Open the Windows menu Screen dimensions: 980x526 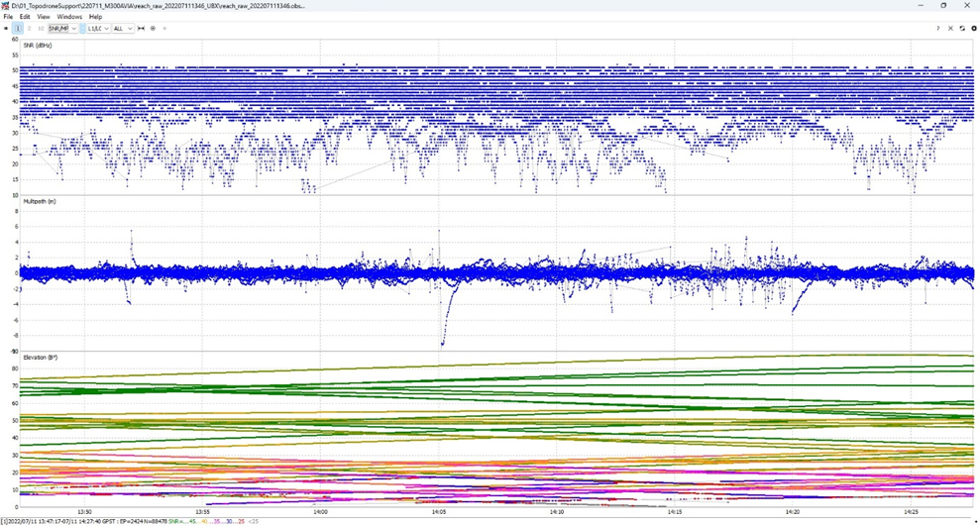(x=69, y=17)
